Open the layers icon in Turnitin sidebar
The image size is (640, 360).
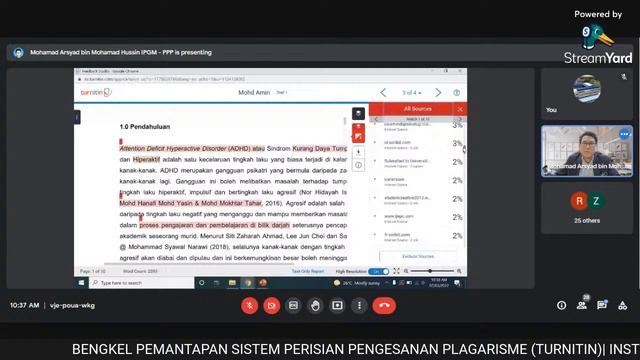tap(358, 113)
